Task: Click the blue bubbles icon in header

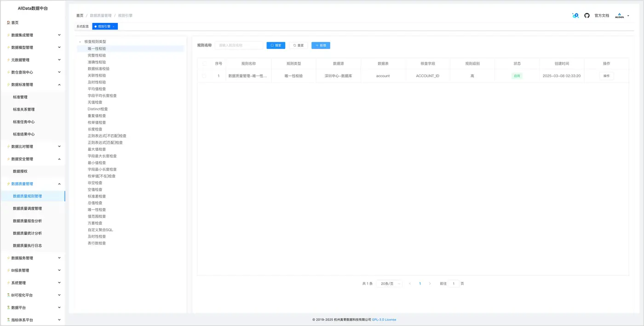Action: [x=575, y=16]
